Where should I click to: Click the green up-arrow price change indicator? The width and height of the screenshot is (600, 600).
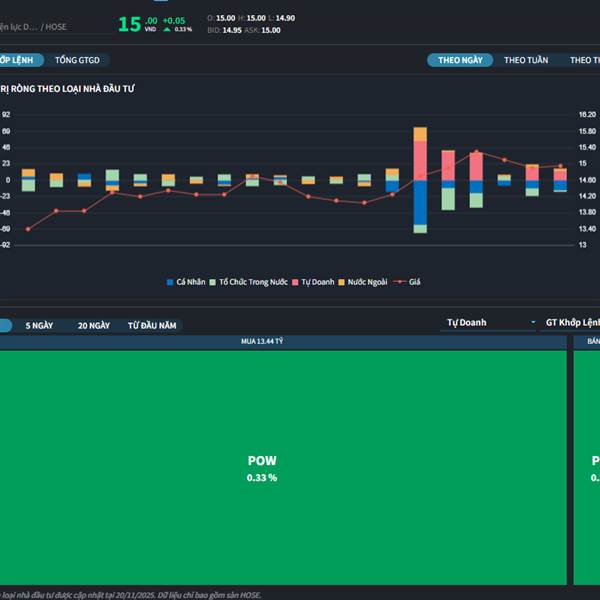(166, 29)
